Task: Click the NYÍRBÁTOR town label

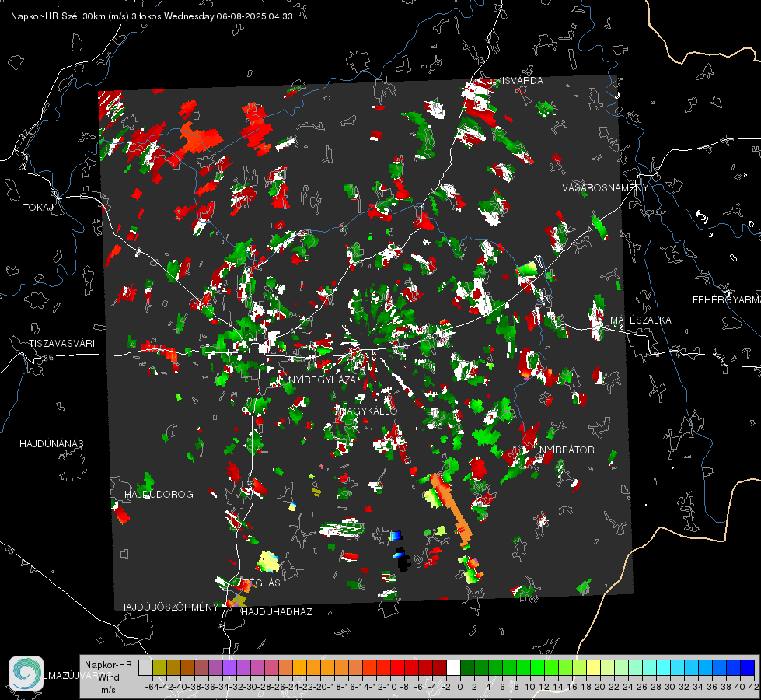Action: pos(567,450)
